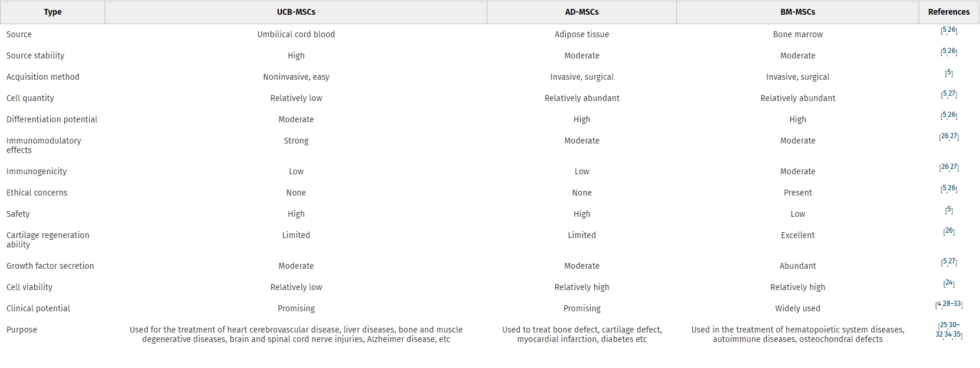Open reference 5 in Growth factor secretion row
Screen dimensions: 980x368
pyautogui.click(x=945, y=262)
